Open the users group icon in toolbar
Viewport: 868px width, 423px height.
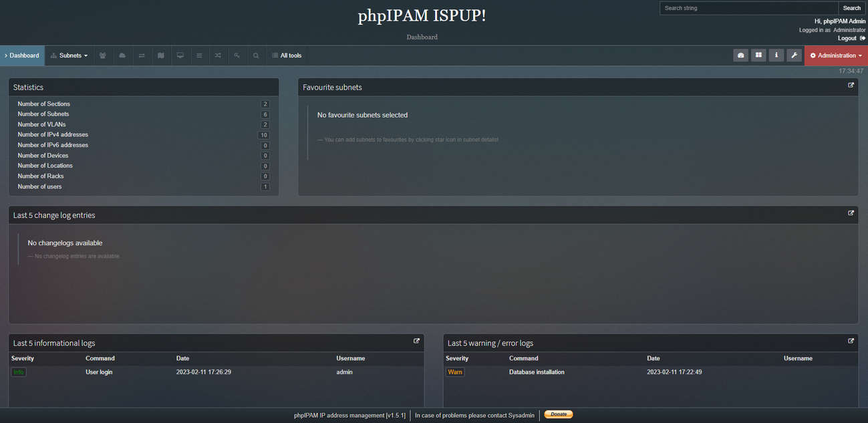click(x=103, y=55)
